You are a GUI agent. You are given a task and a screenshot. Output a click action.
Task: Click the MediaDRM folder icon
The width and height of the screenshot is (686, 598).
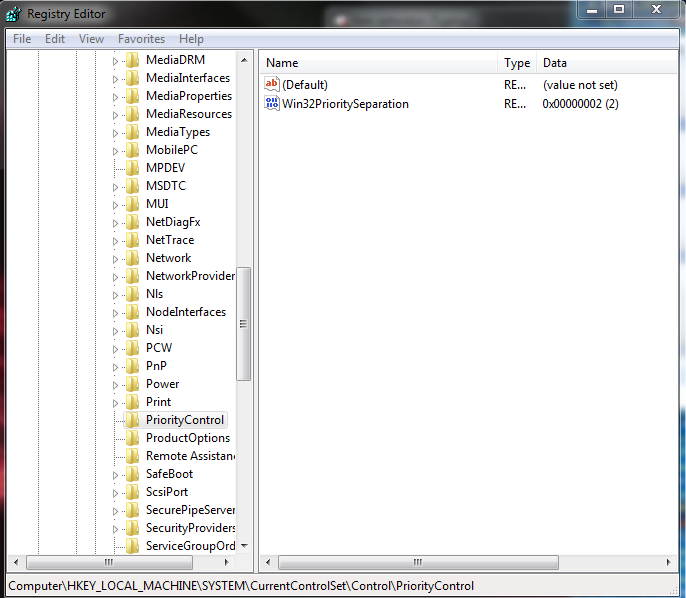(x=132, y=60)
